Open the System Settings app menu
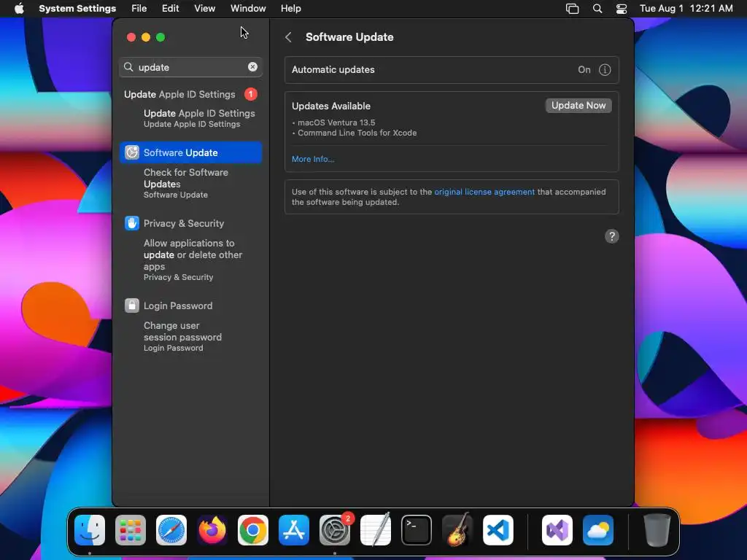The height and width of the screenshot is (560, 747). 77,9
